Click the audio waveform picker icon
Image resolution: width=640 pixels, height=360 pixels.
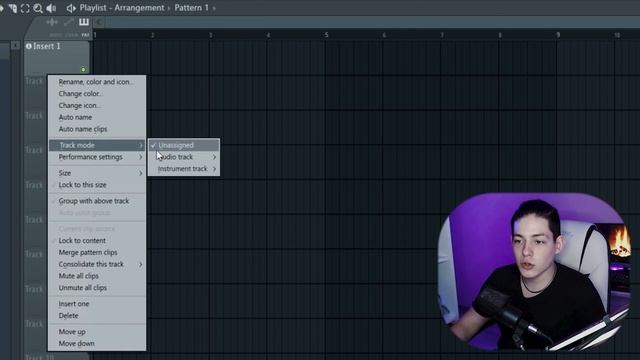tap(52, 22)
